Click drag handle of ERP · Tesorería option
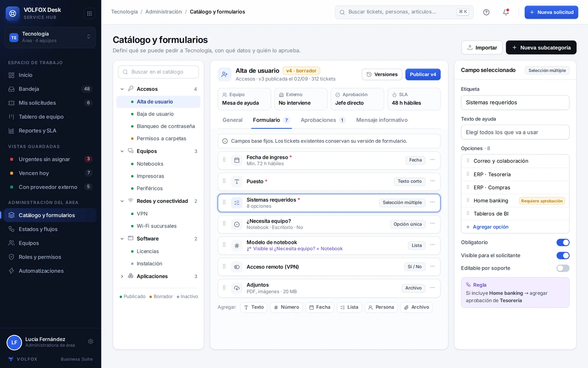Image resolution: width=588 pixels, height=368 pixels. 468,174
